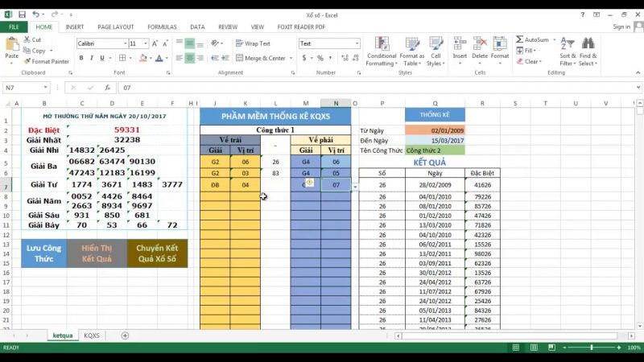
Task: Click the Paste icon in Clipboard group
Action: pos(11,47)
